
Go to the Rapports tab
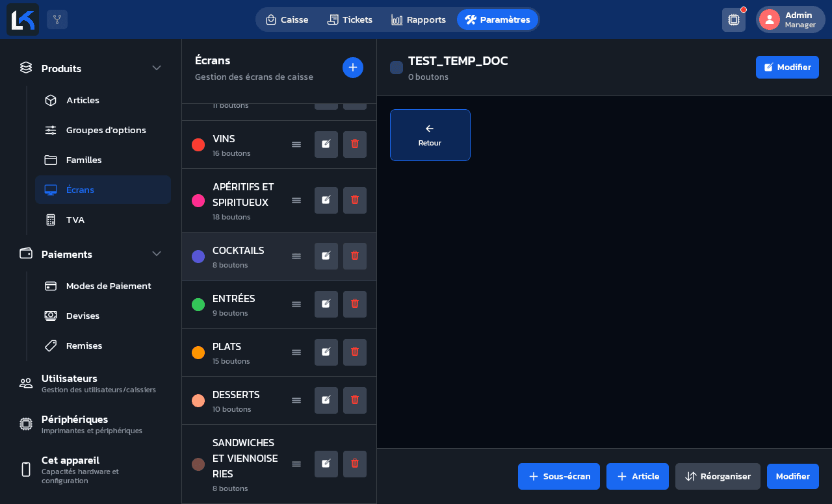point(419,19)
